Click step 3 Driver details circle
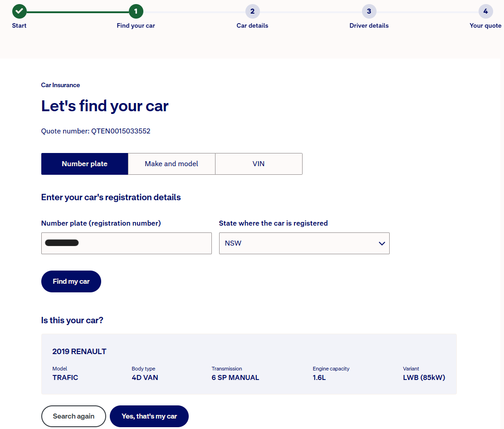This screenshot has height=429, width=504. click(369, 11)
